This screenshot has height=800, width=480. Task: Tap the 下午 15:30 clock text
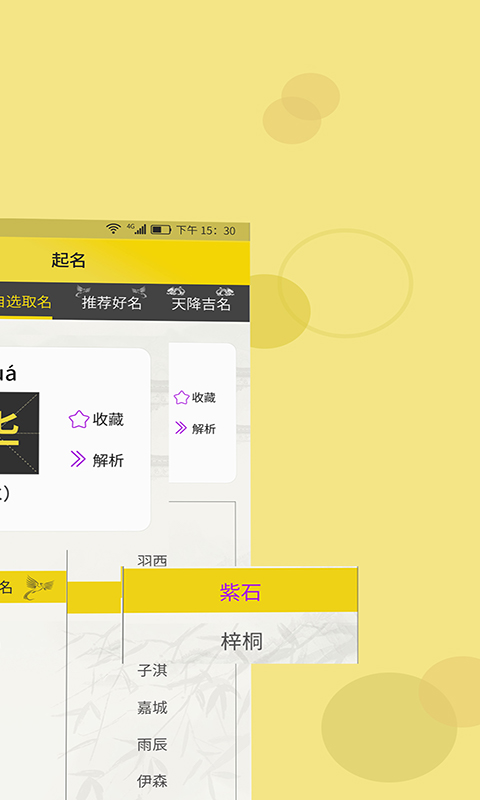click(x=206, y=231)
